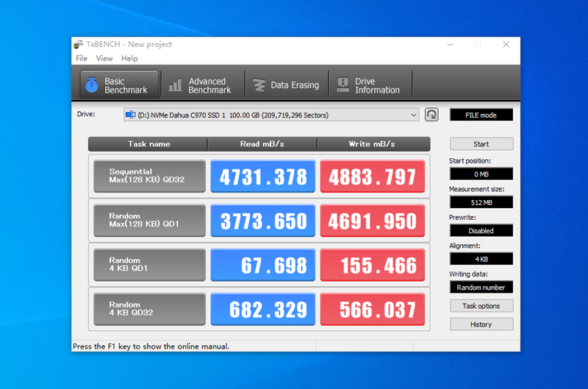
Task: Click the Random 4 KB QD32 task button
Action: (150, 309)
